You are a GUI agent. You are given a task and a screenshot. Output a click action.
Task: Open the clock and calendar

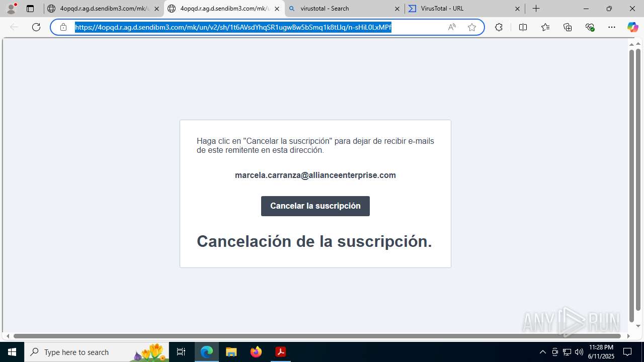tap(601, 352)
